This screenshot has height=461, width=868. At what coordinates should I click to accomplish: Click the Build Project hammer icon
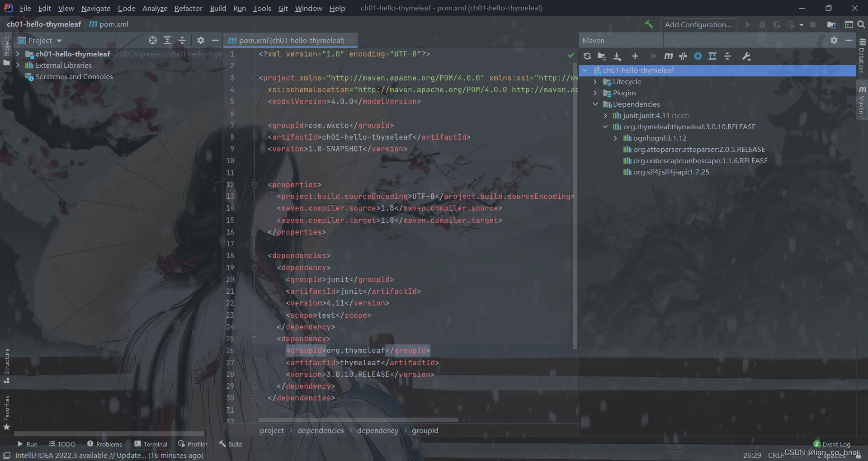click(649, 24)
